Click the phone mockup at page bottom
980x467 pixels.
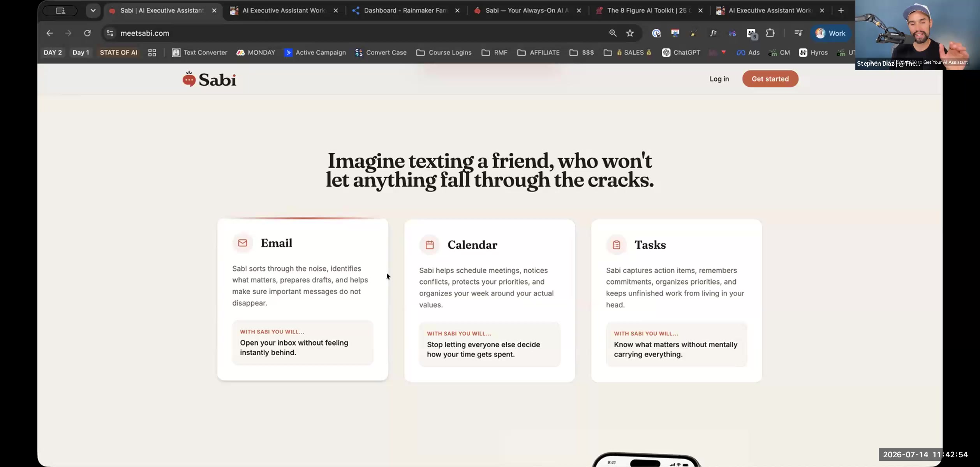pyautogui.click(x=647, y=459)
